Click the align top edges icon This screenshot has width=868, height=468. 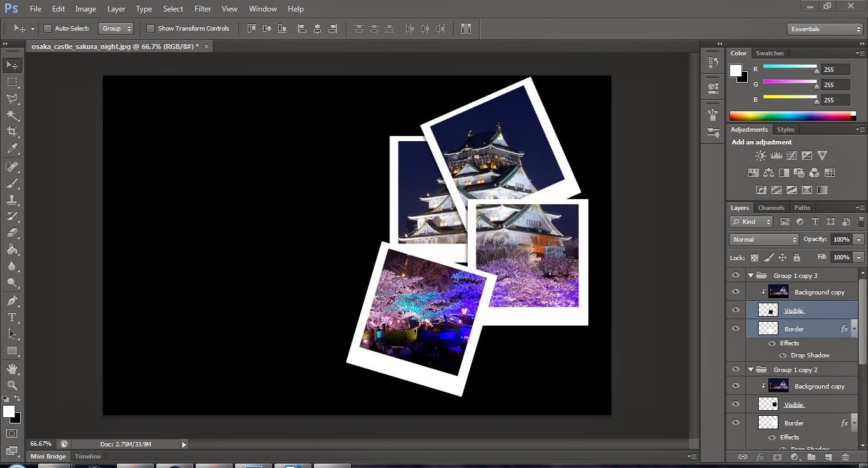pos(252,29)
